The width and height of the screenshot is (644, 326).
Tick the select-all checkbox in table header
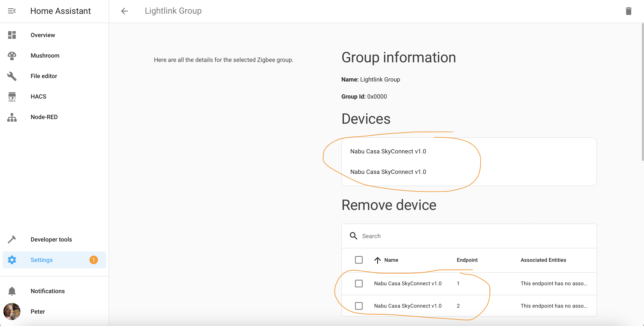358,260
